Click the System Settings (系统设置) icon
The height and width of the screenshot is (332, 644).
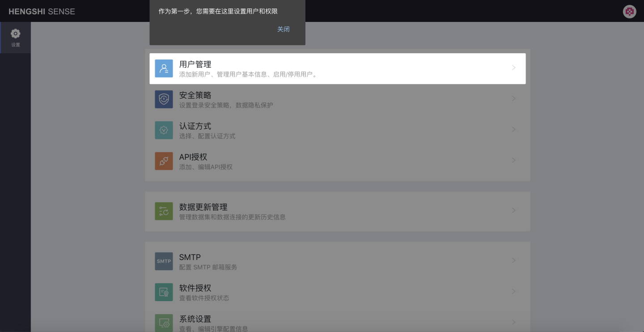point(164,323)
